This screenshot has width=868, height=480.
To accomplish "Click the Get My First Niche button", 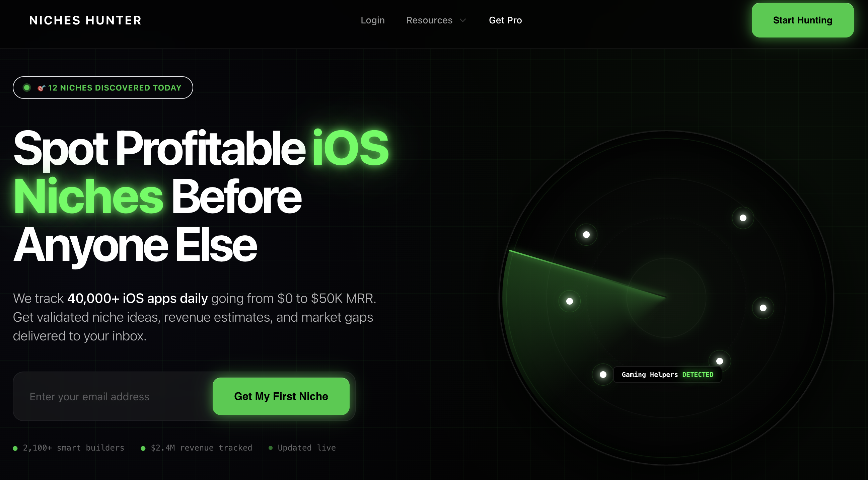I will click(x=281, y=396).
